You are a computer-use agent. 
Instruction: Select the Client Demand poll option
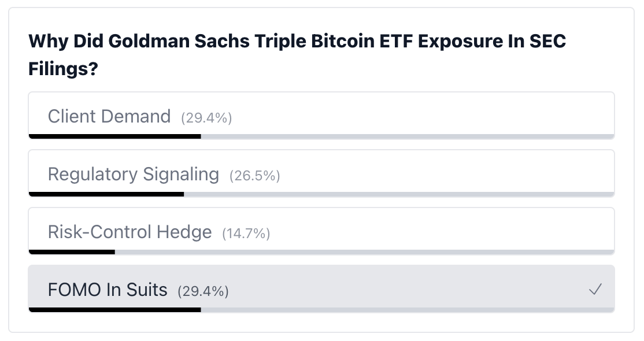point(321,116)
